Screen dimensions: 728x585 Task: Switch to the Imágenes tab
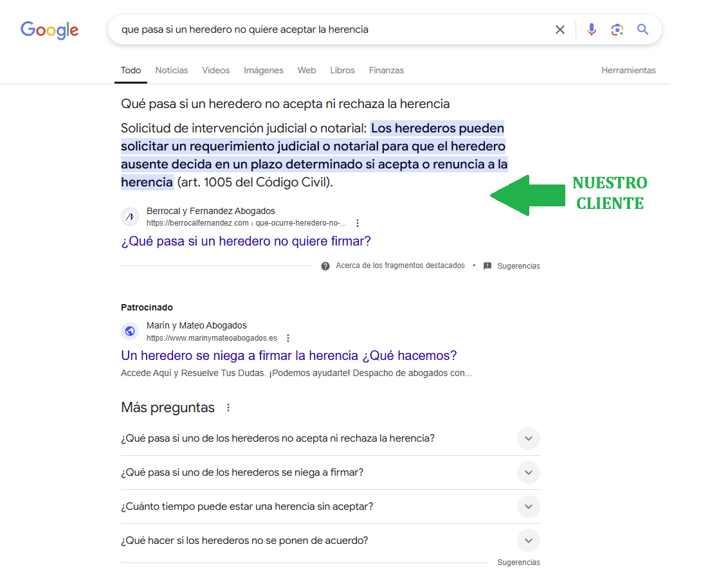(264, 70)
